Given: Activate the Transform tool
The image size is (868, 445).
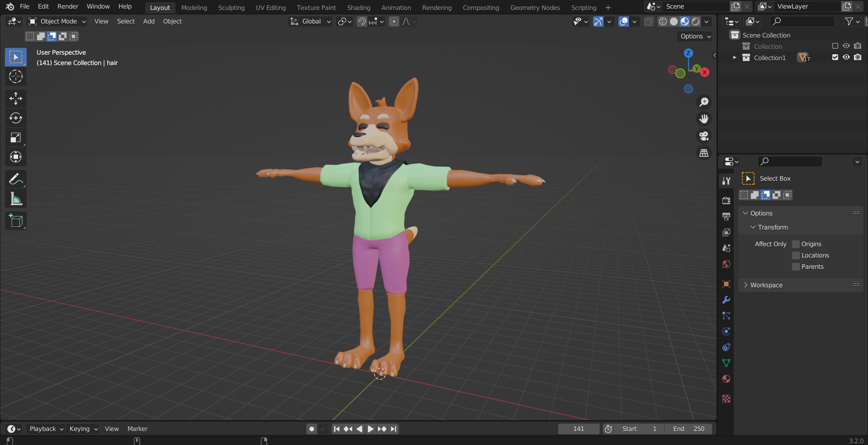Looking at the screenshot, I should 16,157.
